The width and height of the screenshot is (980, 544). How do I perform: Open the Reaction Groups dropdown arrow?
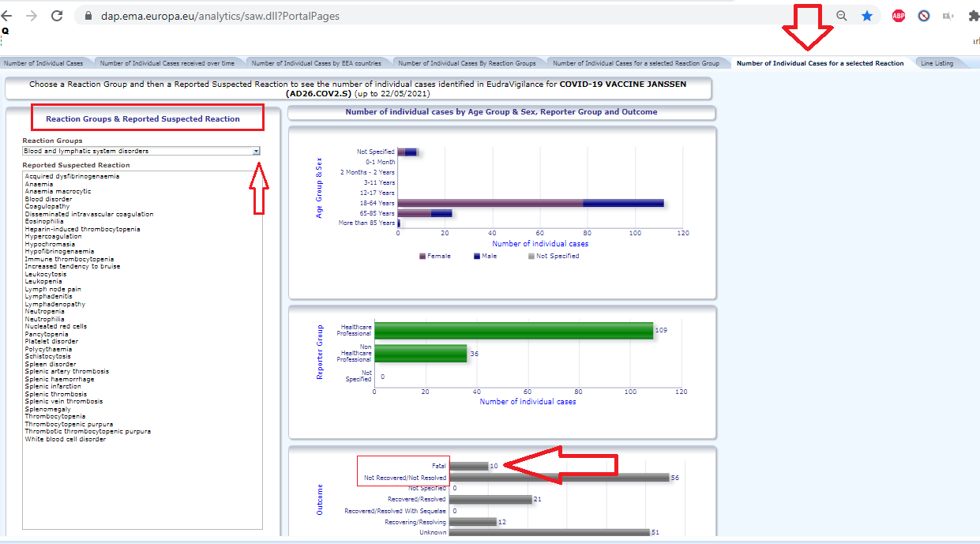coord(256,151)
